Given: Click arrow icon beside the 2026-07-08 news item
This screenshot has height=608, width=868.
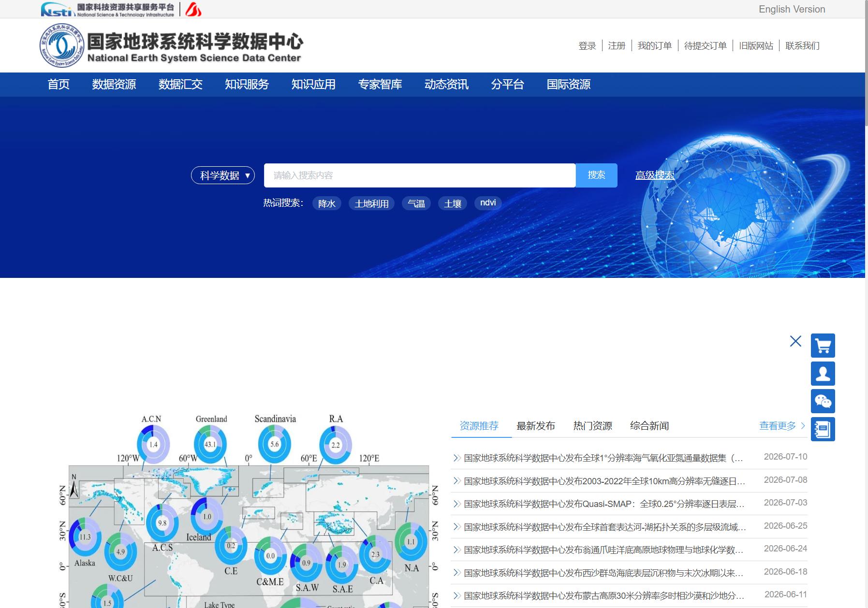Looking at the screenshot, I should (x=456, y=481).
